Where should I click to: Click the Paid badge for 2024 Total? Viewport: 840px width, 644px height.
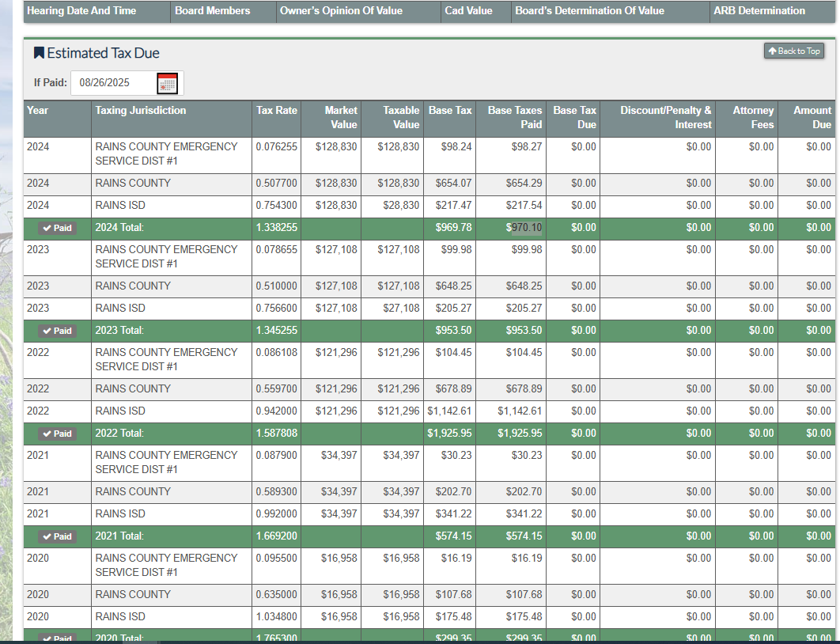click(57, 228)
